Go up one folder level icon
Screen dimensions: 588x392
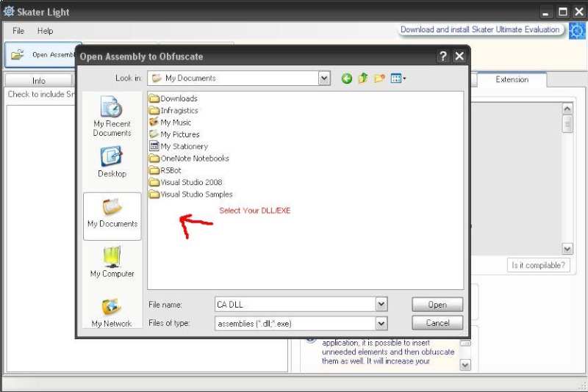[362, 79]
